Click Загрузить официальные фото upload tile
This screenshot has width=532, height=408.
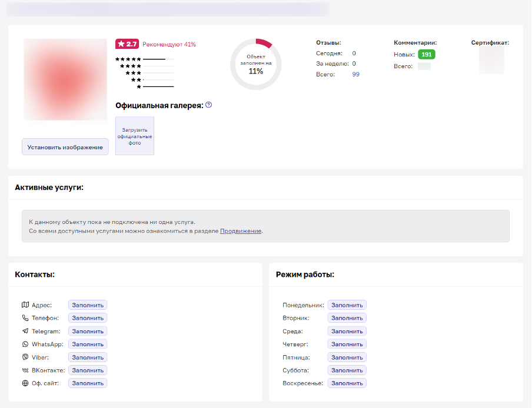click(x=135, y=136)
